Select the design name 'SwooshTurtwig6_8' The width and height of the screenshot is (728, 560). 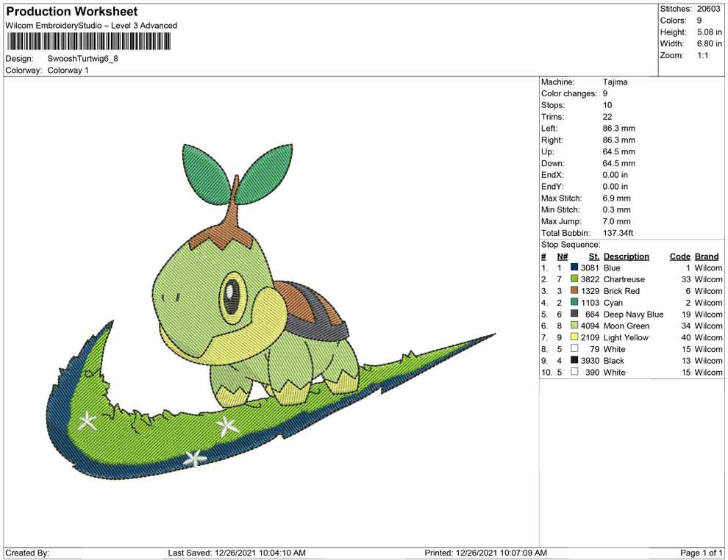tap(82, 59)
